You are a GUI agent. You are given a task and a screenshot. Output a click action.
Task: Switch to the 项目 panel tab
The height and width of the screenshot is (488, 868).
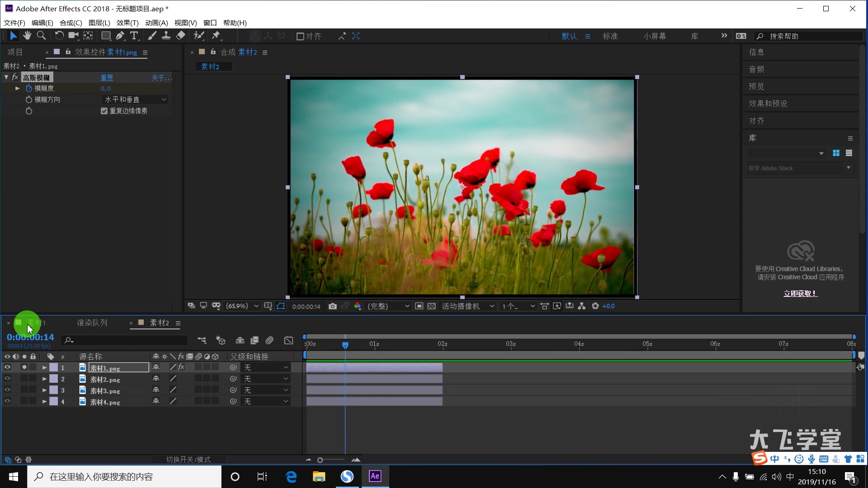tap(15, 52)
